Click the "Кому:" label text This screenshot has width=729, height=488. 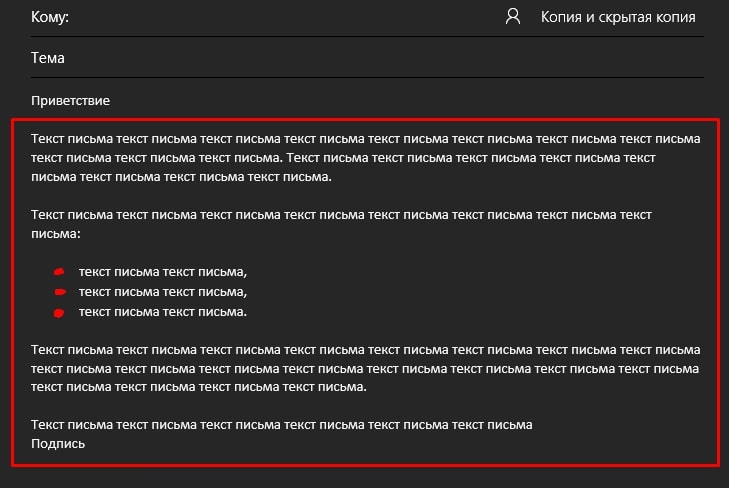coord(50,17)
